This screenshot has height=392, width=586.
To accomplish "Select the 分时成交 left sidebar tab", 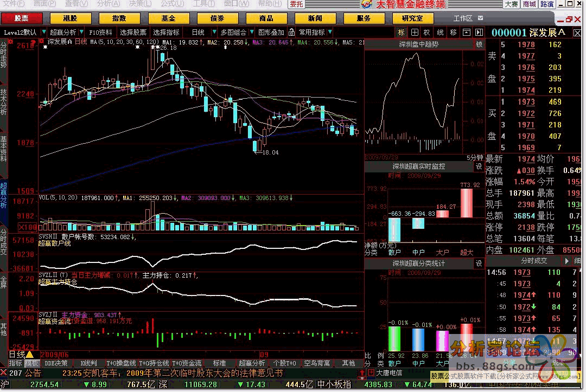I will [x=3, y=243].
